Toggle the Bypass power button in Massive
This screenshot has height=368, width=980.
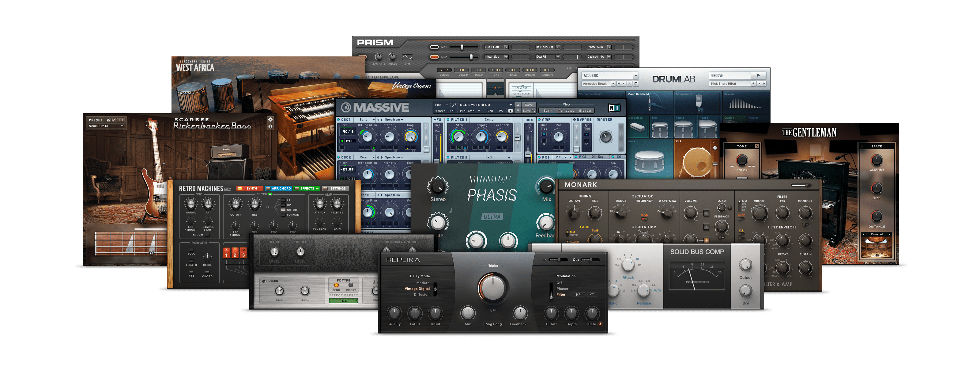click(575, 120)
